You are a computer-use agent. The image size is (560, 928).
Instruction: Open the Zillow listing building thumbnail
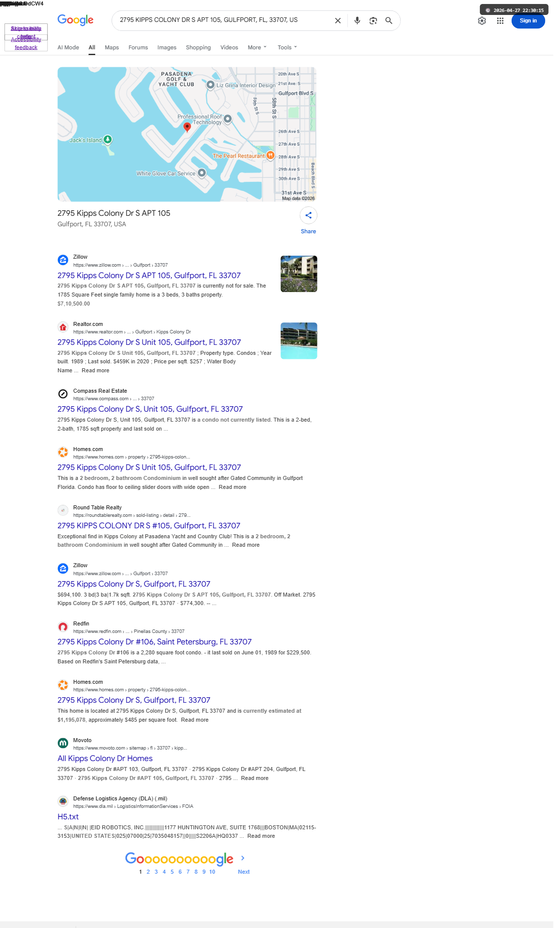299,274
